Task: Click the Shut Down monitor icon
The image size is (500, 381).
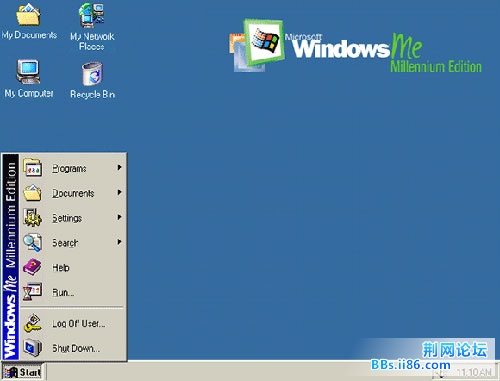Action: 32,348
